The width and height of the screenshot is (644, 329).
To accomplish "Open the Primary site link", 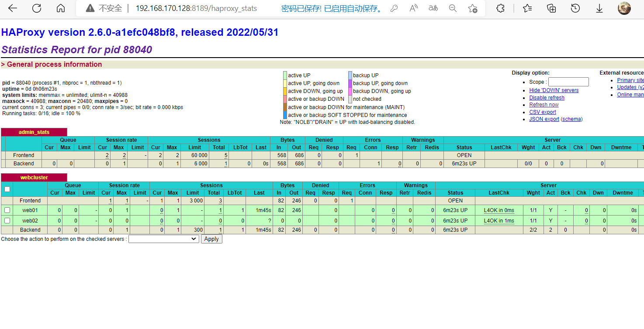I will (x=630, y=80).
